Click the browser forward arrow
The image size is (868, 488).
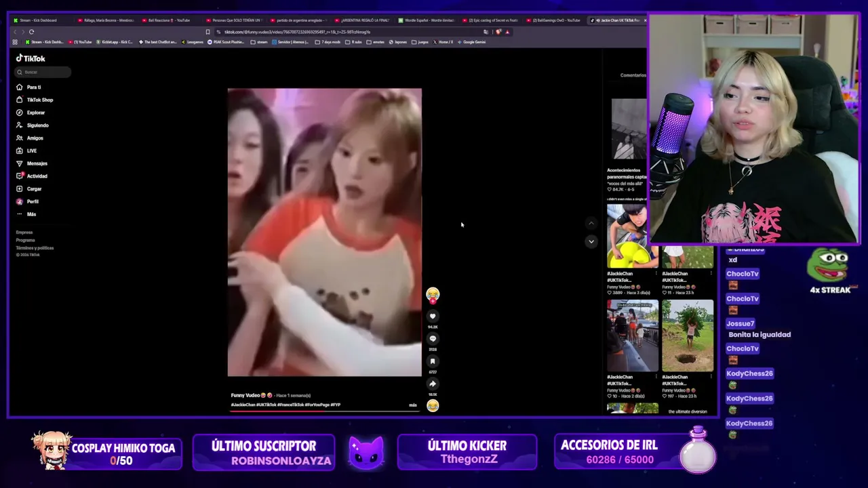(23, 32)
